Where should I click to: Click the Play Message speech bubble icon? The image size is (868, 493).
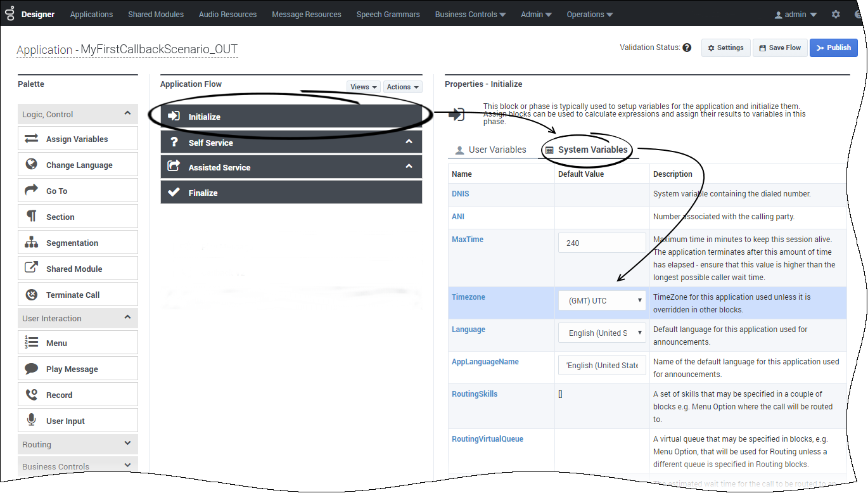pos(31,369)
